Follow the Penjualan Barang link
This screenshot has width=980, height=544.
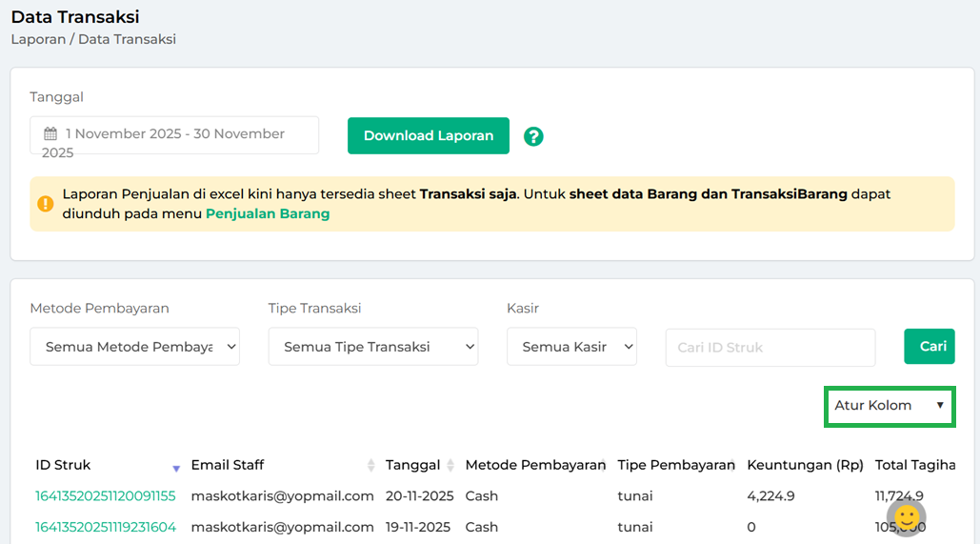[x=268, y=213]
